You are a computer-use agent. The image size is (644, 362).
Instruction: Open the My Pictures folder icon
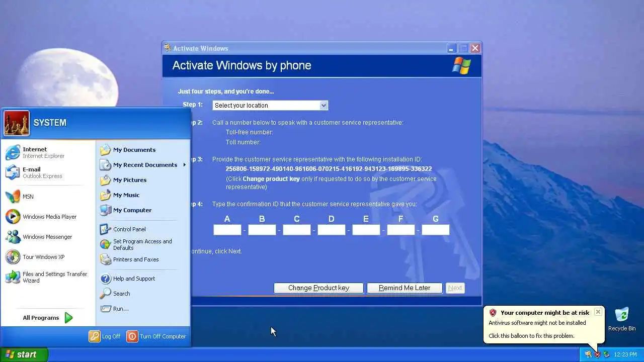pyautogui.click(x=105, y=180)
